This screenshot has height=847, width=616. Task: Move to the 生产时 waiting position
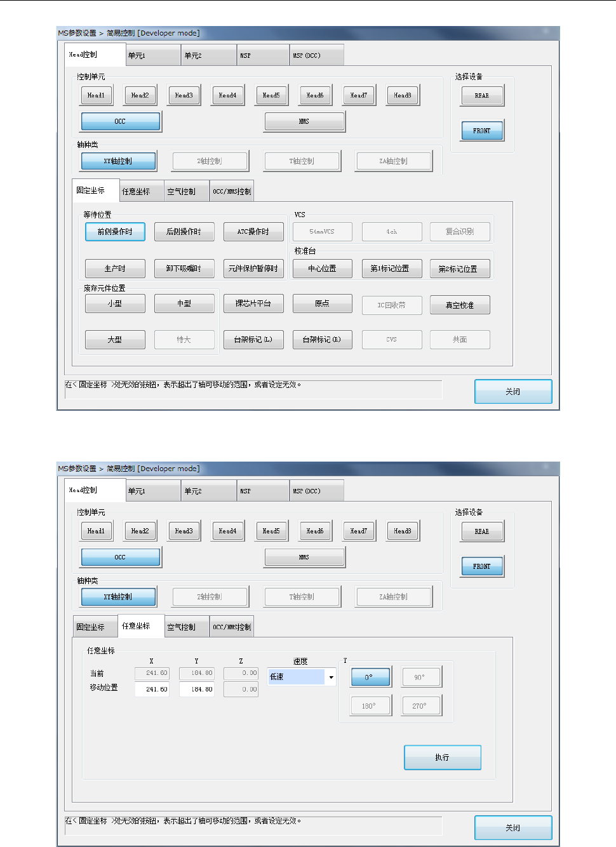tap(115, 269)
